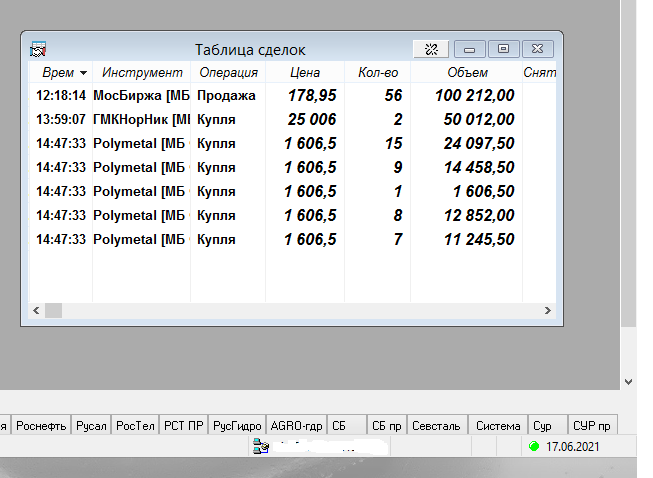Open the РосТел tab

(x=135, y=426)
